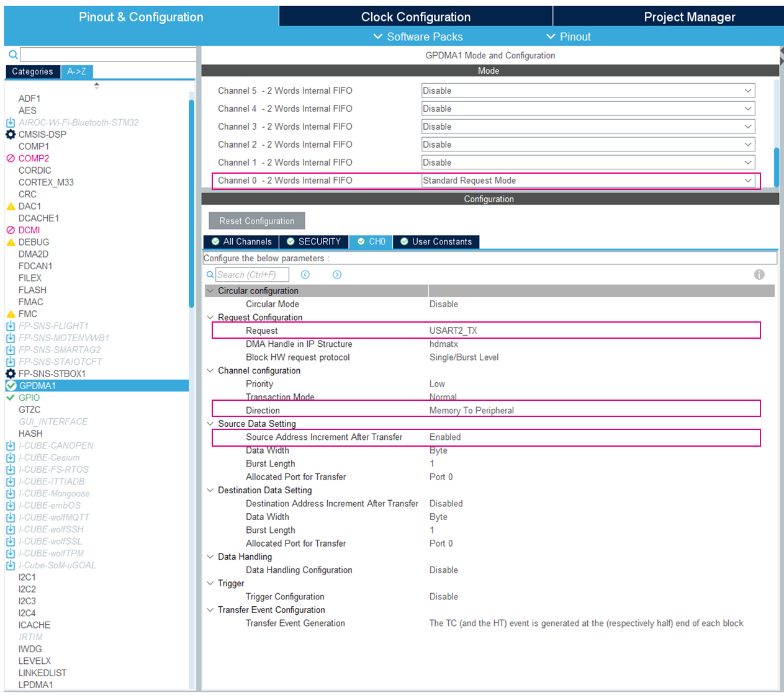
Task: Open the Software Packs menu
Action: click(x=417, y=37)
